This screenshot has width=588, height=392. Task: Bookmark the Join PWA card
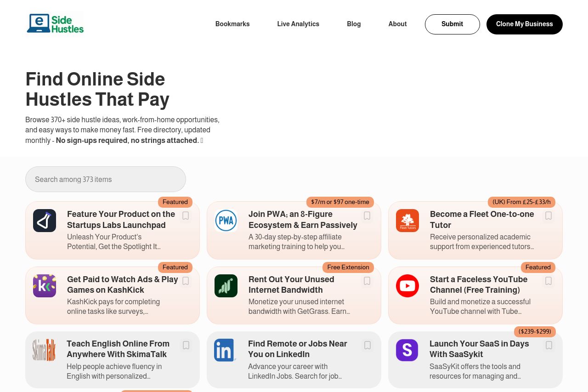pyautogui.click(x=367, y=216)
